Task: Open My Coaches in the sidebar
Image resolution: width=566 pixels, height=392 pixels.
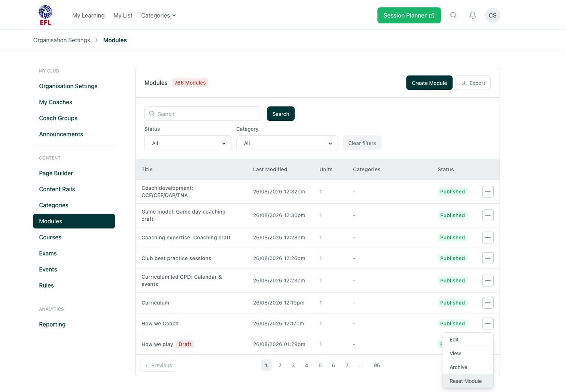Action: [55, 102]
